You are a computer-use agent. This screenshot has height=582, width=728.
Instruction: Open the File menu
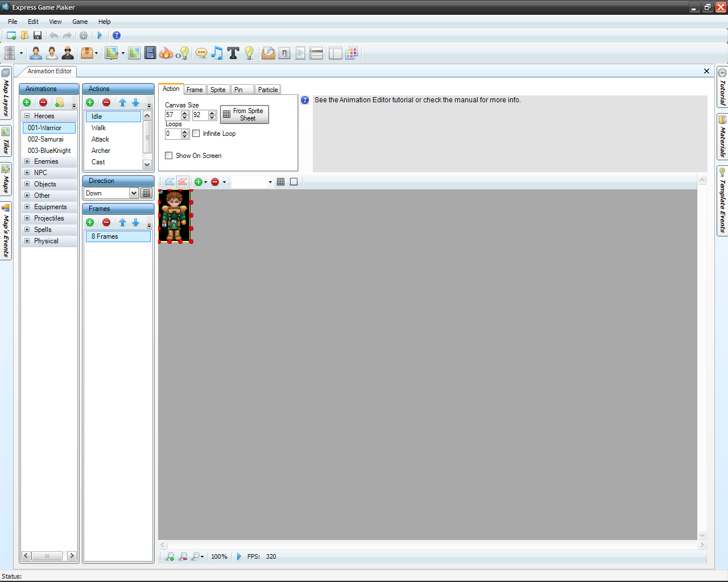point(13,22)
